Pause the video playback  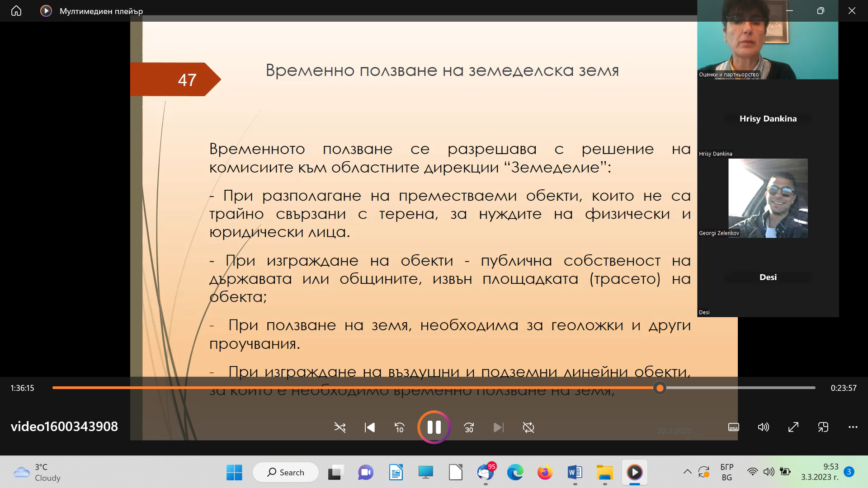pos(434,427)
